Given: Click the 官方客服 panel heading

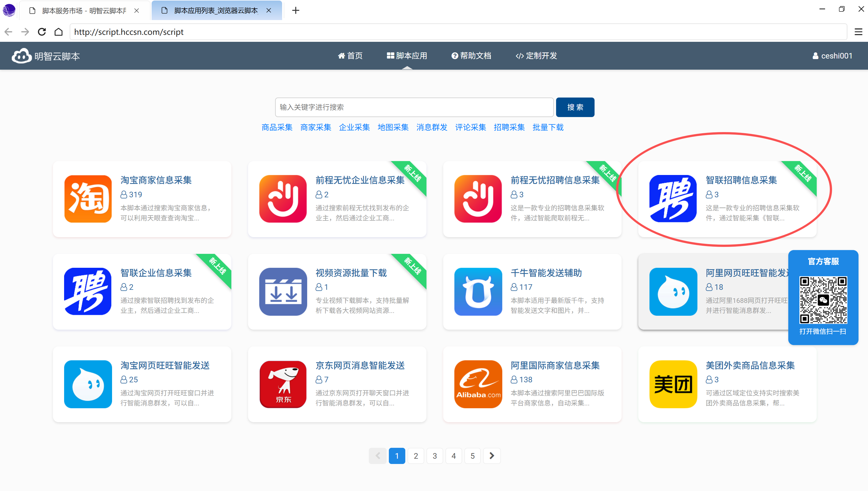Looking at the screenshot, I should click(823, 261).
